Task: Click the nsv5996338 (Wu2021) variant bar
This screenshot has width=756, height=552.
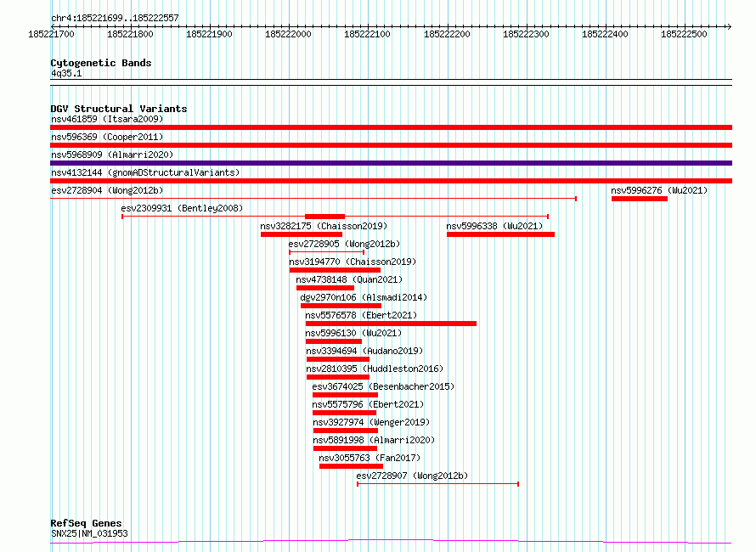Action: point(500,234)
